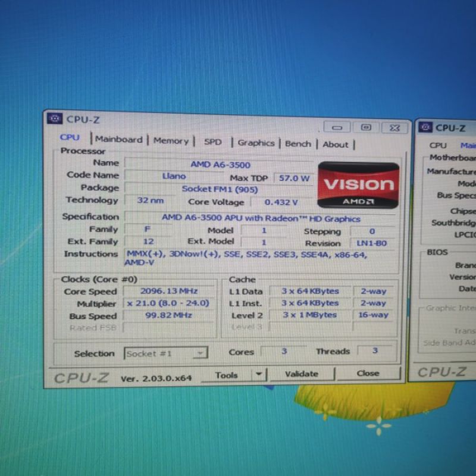Click the CPU-Z icon of the second window's title bar

point(425,127)
